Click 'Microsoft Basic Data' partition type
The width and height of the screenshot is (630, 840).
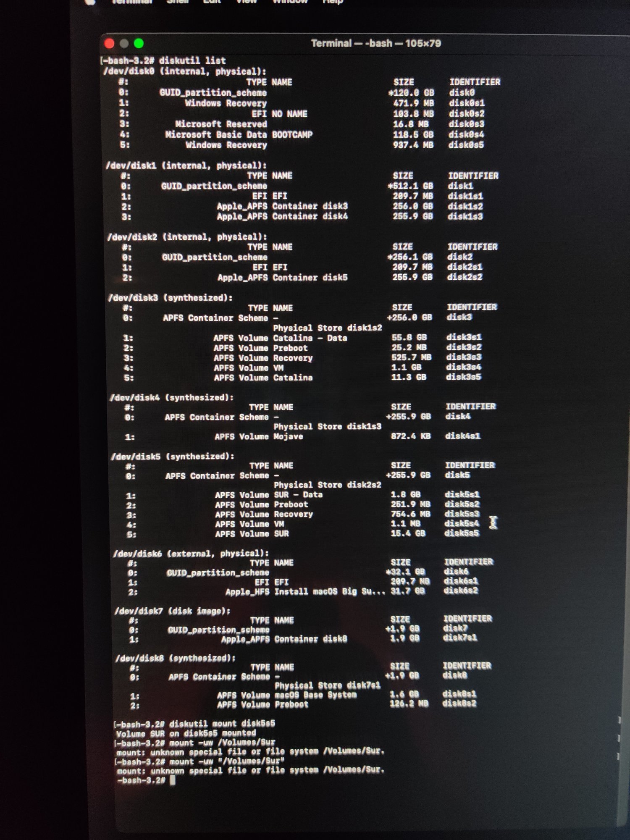tap(216, 134)
